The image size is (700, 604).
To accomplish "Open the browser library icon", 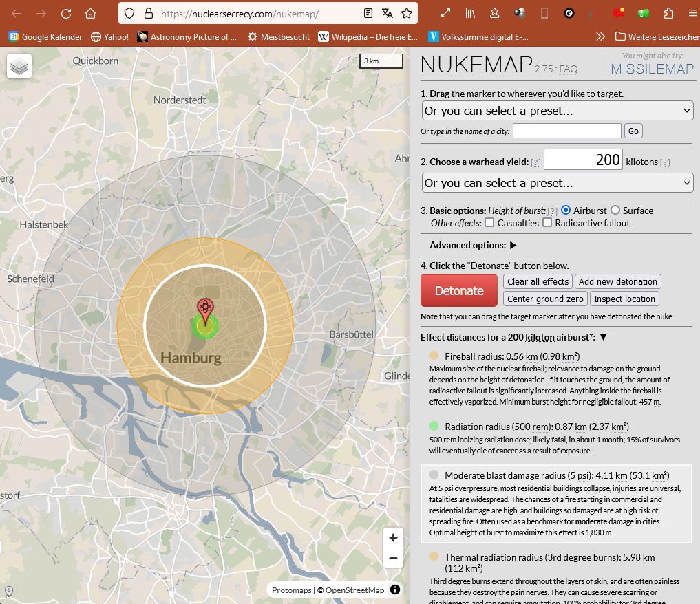I will 470,13.
